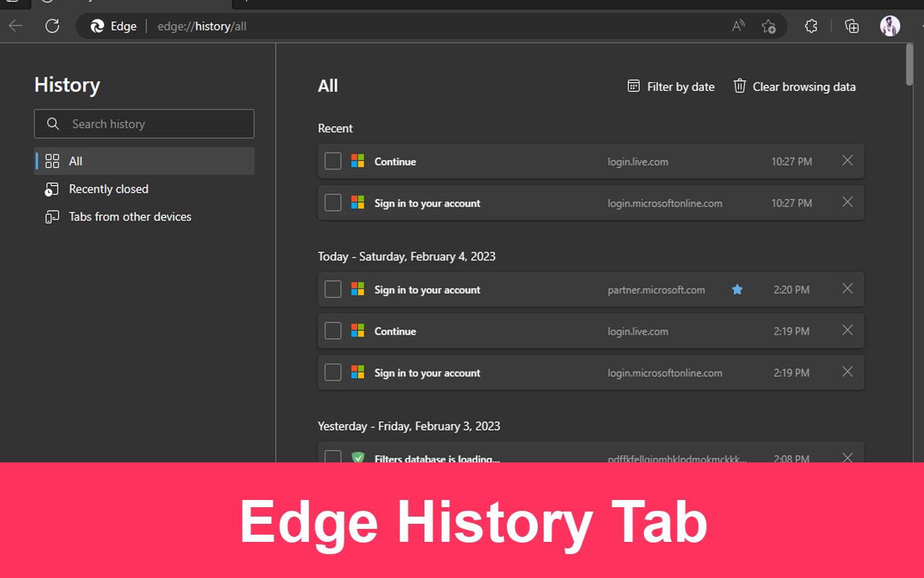Select the All history category
Viewport: 924px width, 578px height.
click(144, 161)
